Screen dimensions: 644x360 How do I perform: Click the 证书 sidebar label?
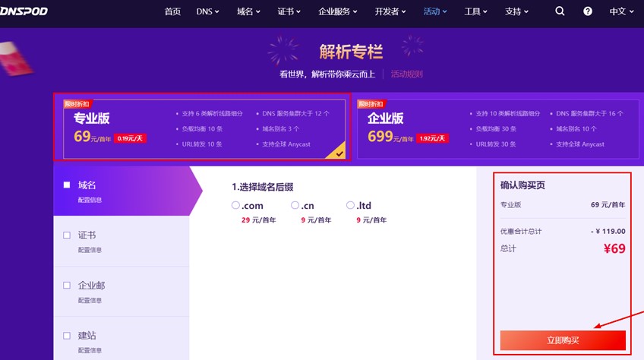tap(87, 235)
